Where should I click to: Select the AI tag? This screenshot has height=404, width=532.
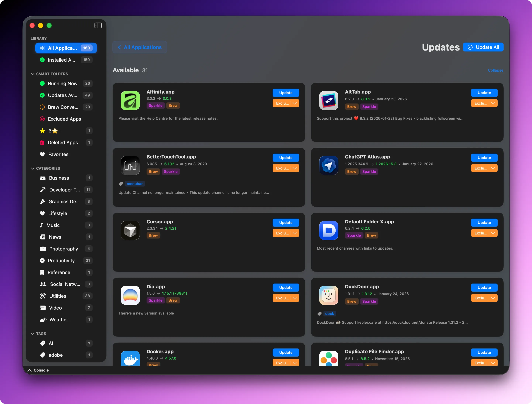point(66,343)
